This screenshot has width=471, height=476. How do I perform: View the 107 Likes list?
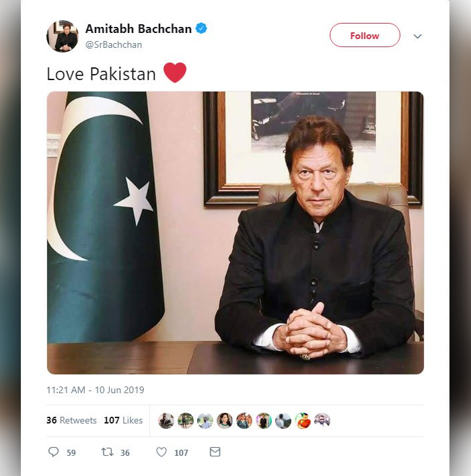click(x=123, y=420)
